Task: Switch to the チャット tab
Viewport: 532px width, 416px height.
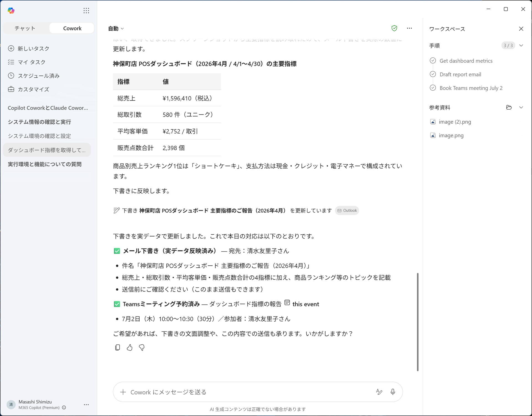Action: (x=25, y=28)
